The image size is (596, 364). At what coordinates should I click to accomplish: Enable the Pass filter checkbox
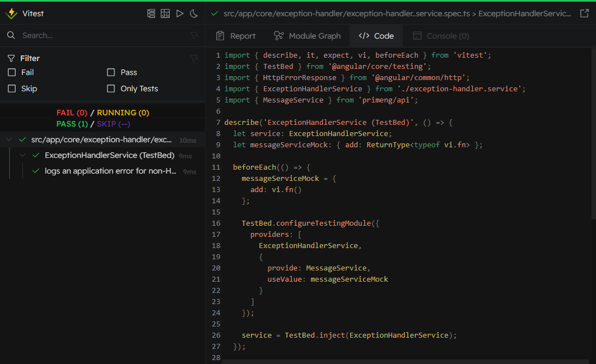[111, 72]
